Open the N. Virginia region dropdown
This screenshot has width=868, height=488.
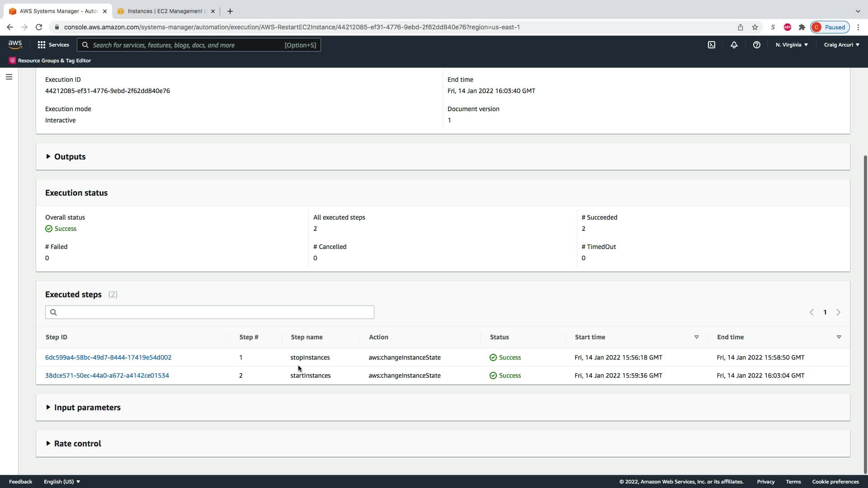[792, 45]
